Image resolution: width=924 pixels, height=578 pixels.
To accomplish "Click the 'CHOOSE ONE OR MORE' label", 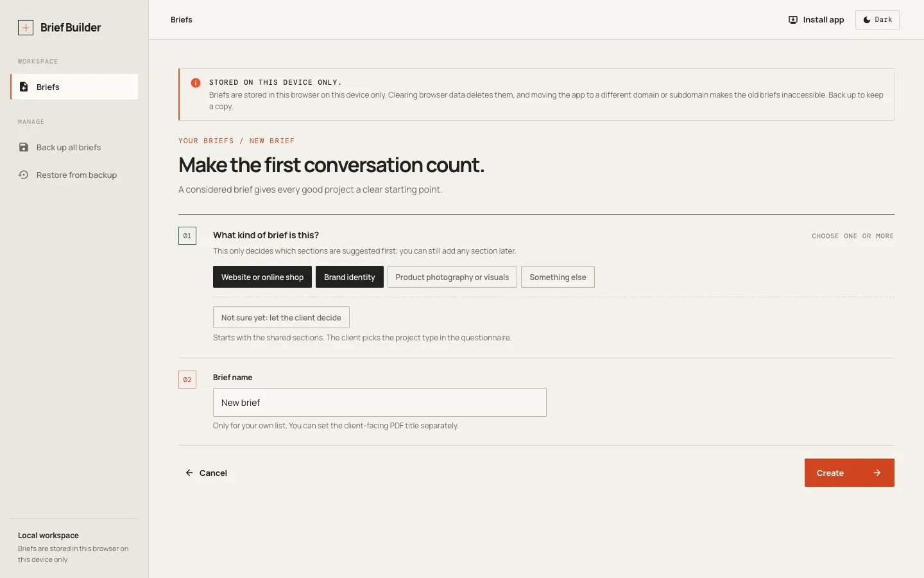I will (x=853, y=236).
